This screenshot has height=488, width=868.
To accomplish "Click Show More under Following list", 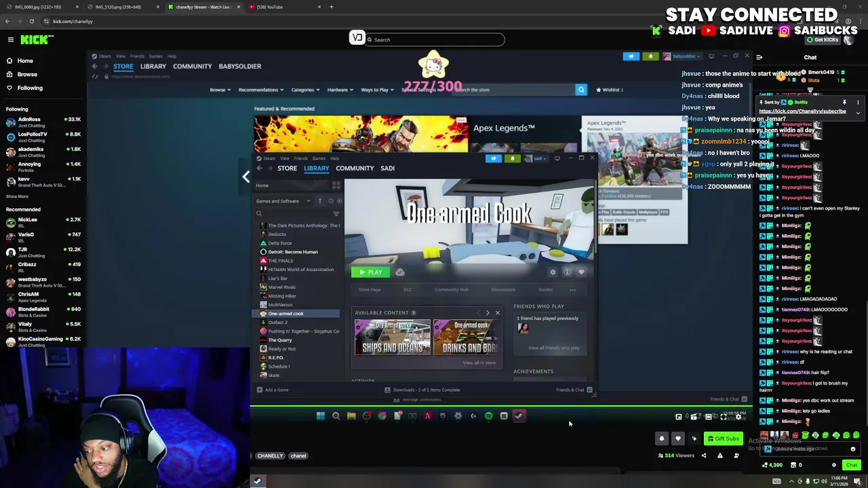I will tap(17, 196).
